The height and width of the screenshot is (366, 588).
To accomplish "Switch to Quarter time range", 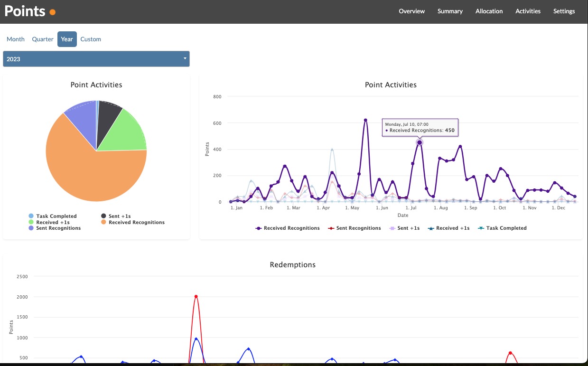I will coord(43,39).
